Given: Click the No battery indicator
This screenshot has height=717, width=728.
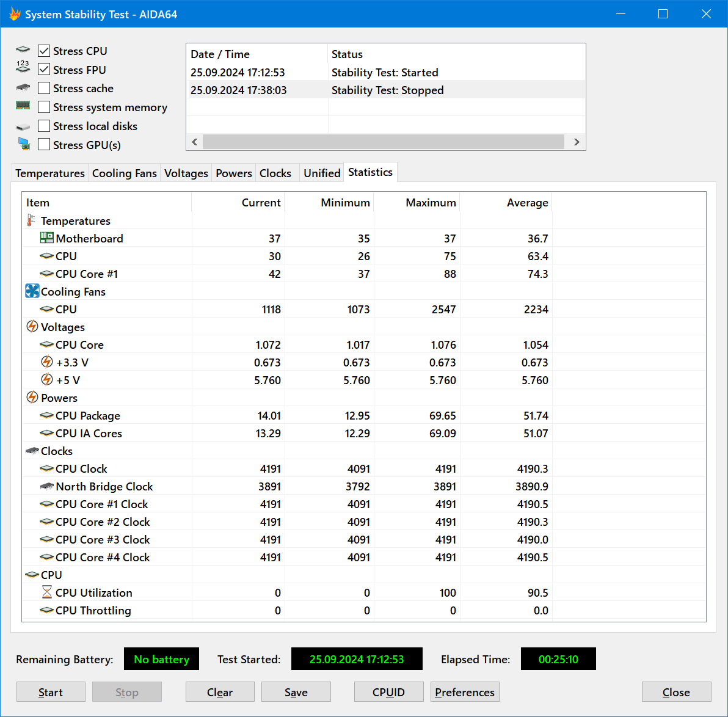Looking at the screenshot, I should [161, 659].
